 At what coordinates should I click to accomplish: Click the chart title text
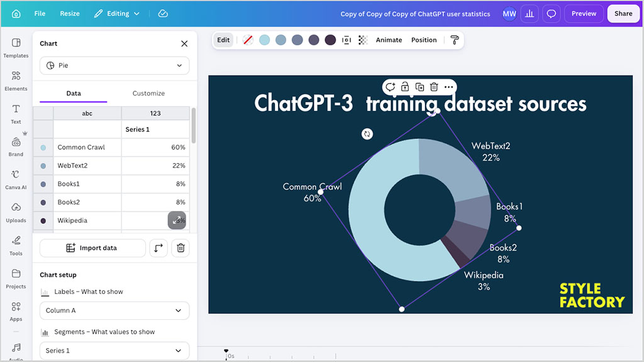pyautogui.click(x=420, y=103)
